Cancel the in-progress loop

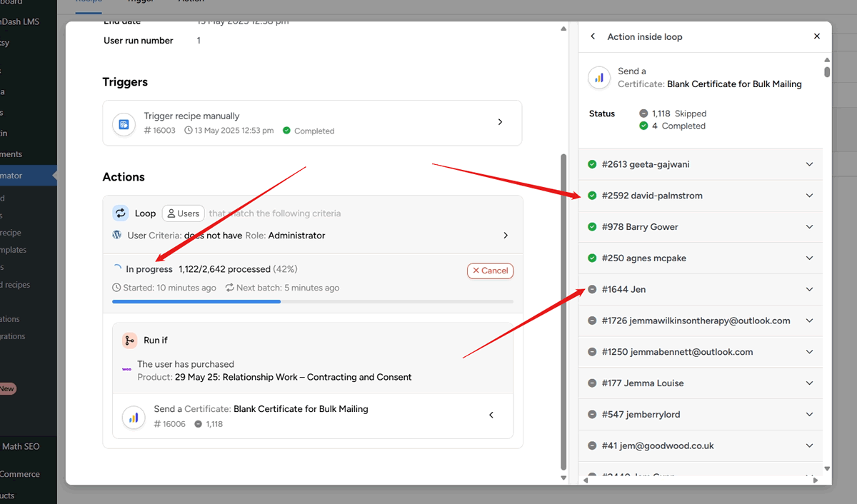490,271
